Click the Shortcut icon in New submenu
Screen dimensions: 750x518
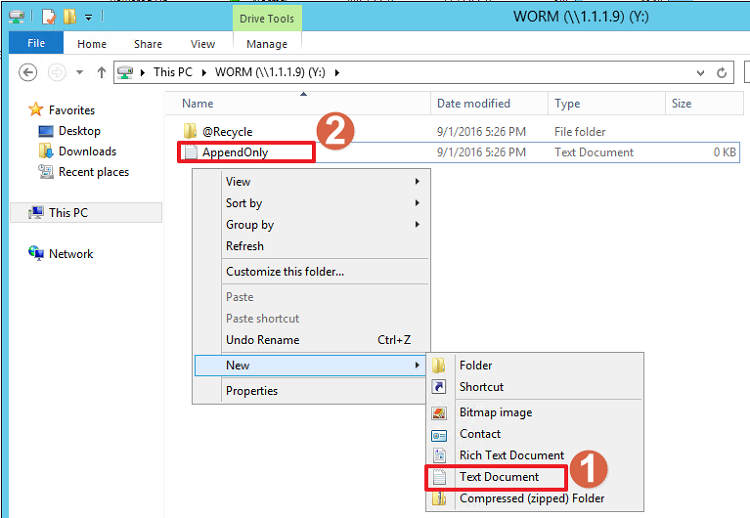(x=439, y=387)
